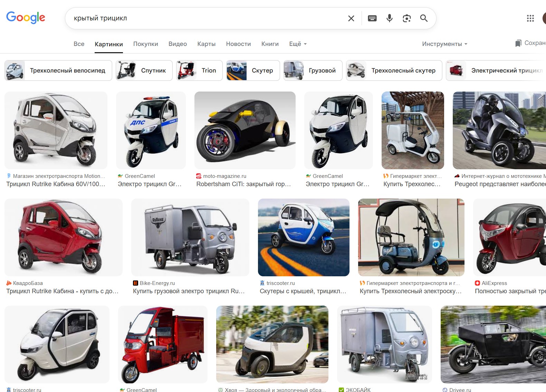The image size is (546, 392).
Task: Apply the Trion filter chip
Action: tap(199, 70)
